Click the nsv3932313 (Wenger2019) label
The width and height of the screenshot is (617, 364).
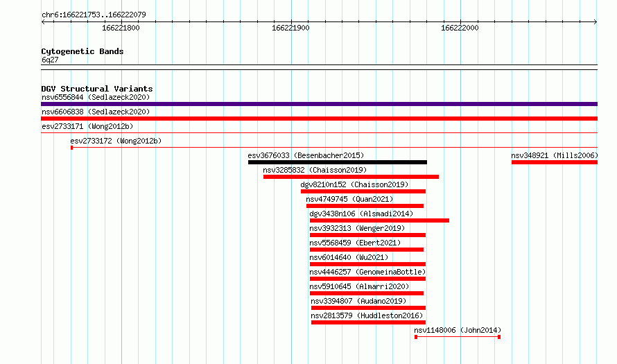[x=357, y=228]
